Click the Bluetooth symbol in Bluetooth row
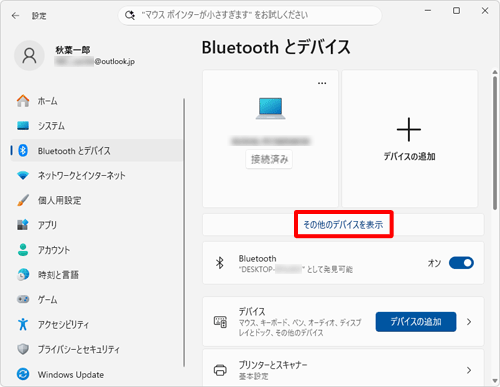The image size is (500, 387). pos(220,263)
